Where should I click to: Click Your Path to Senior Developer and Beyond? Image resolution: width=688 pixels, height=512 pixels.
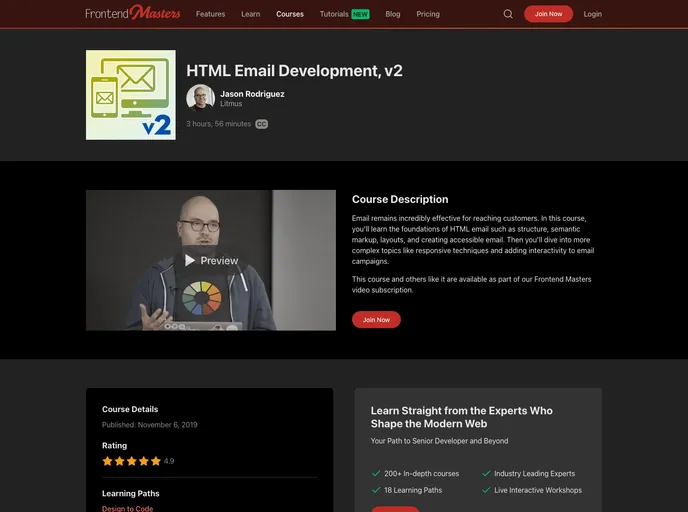coord(439,441)
